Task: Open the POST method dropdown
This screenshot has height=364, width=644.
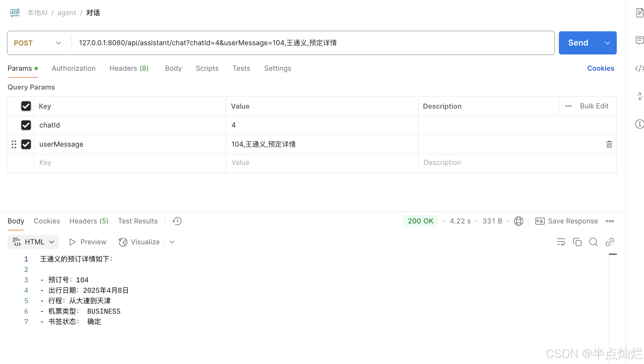Action: 38,43
